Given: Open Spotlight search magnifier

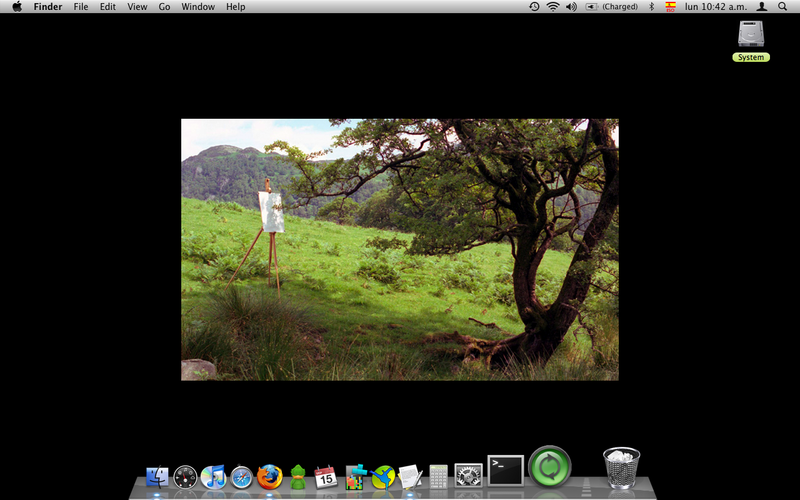Looking at the screenshot, I should tap(783, 7).
